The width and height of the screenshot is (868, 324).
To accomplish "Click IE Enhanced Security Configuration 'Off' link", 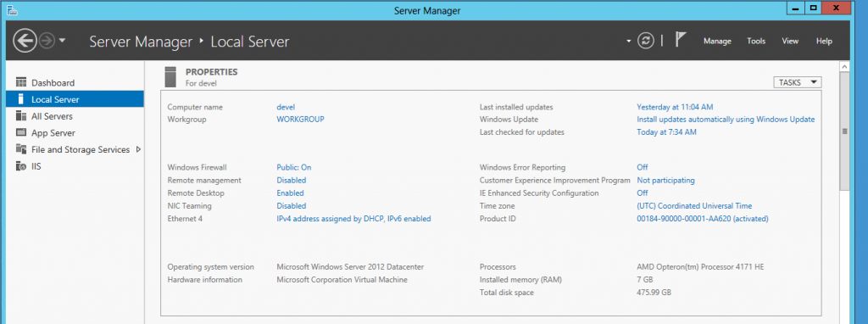I will [x=643, y=193].
